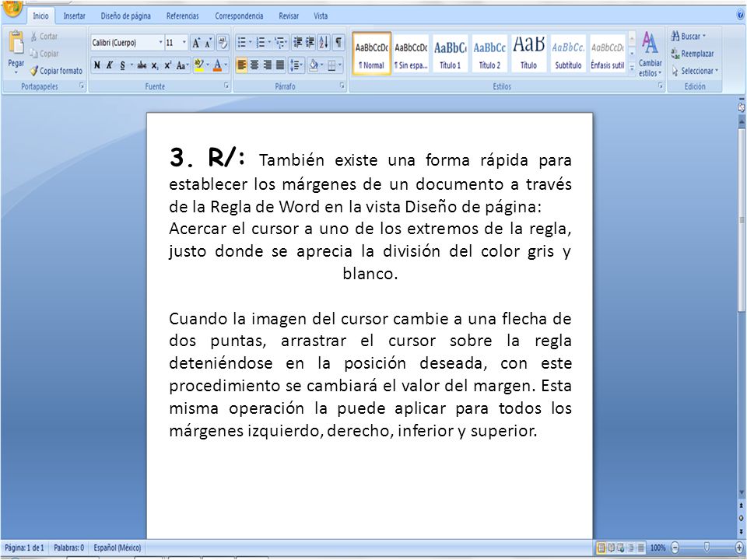
Task: Justify the text alignment
Action: [x=280, y=65]
